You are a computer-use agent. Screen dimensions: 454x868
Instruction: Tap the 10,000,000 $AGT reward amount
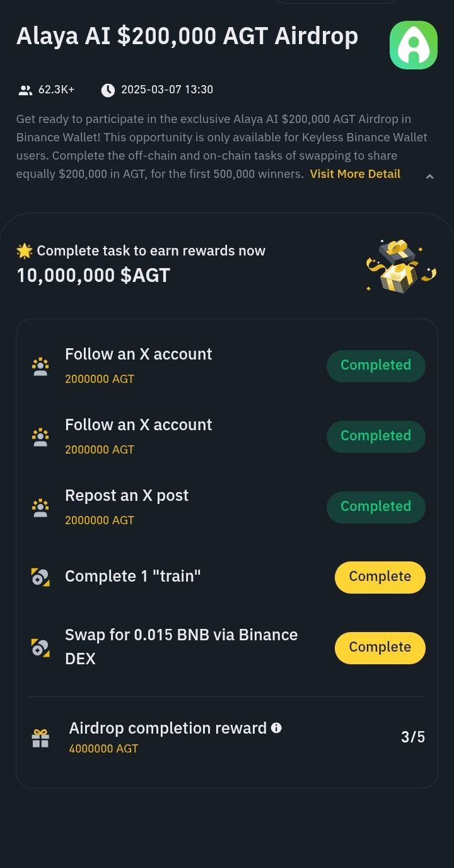(93, 276)
